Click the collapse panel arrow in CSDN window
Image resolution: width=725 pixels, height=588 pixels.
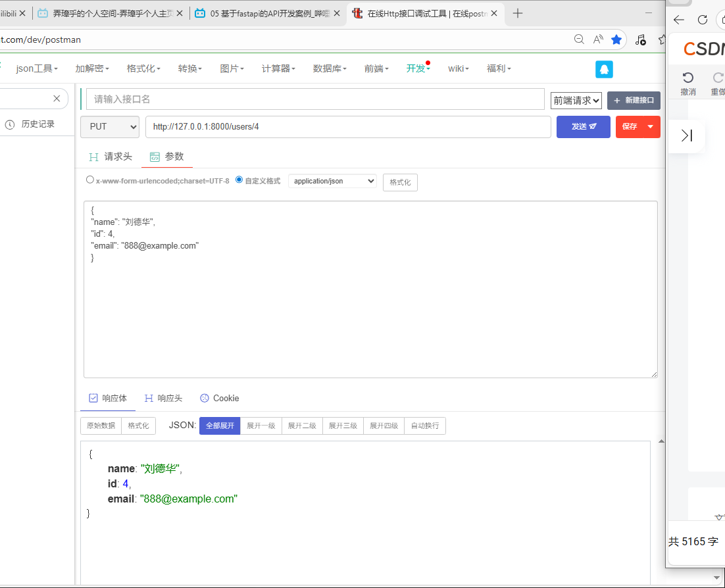[687, 135]
